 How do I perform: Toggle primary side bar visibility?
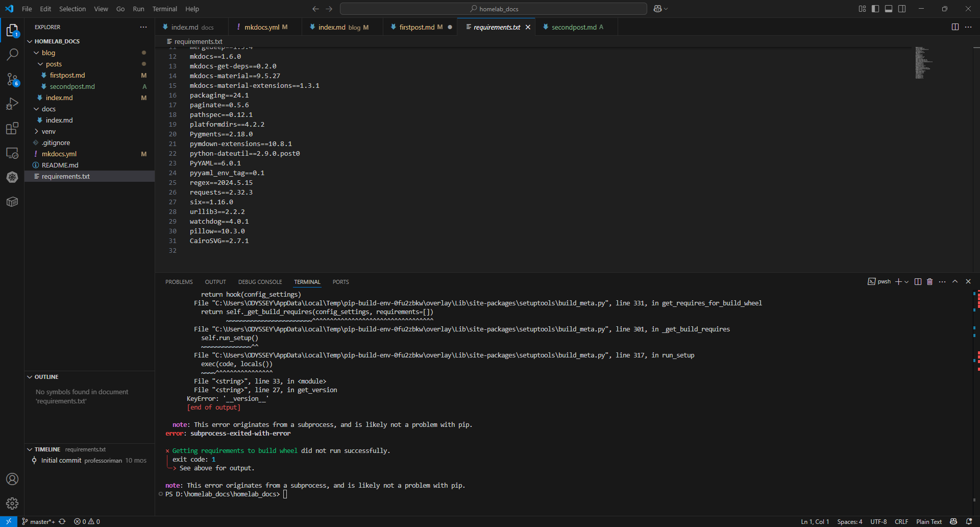click(875, 9)
